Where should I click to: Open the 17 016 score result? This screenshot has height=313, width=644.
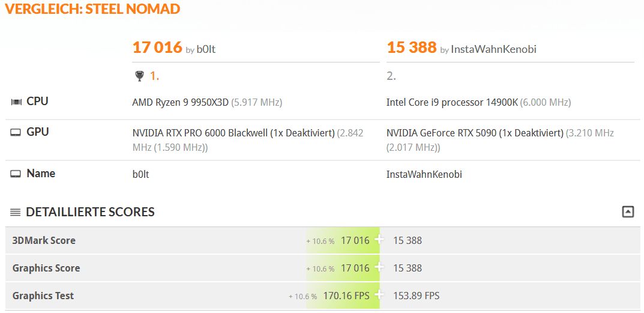[157, 47]
